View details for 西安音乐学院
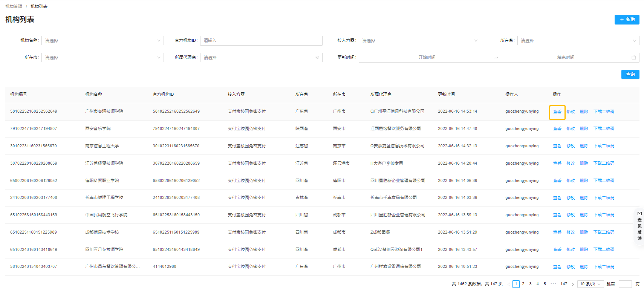Viewport: 644px width, 292px height. click(557, 129)
